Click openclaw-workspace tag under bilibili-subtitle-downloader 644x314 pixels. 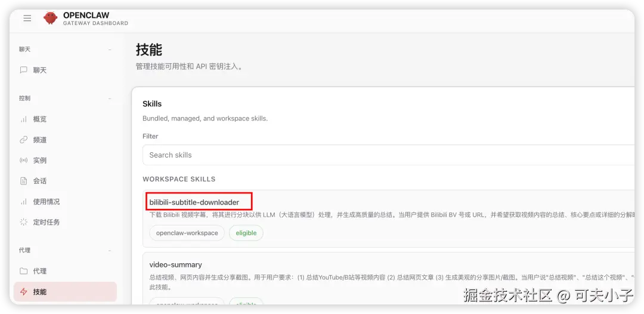(x=187, y=233)
